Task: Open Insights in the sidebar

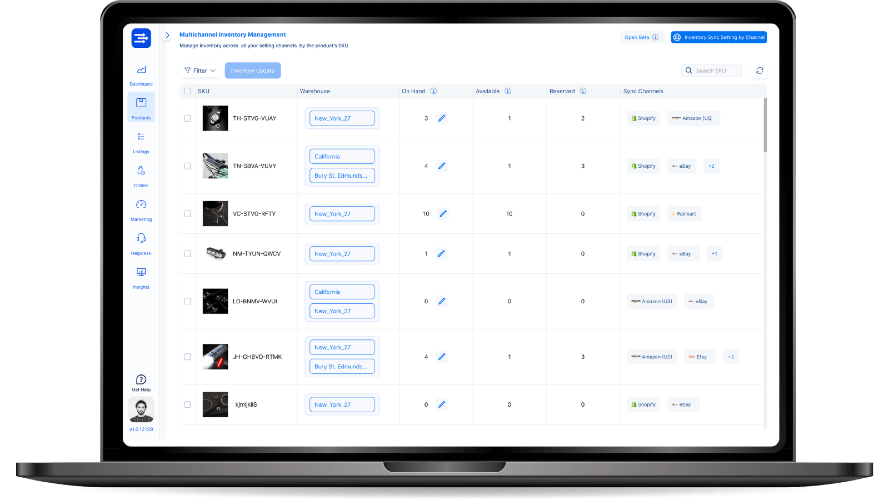Action: (x=141, y=278)
